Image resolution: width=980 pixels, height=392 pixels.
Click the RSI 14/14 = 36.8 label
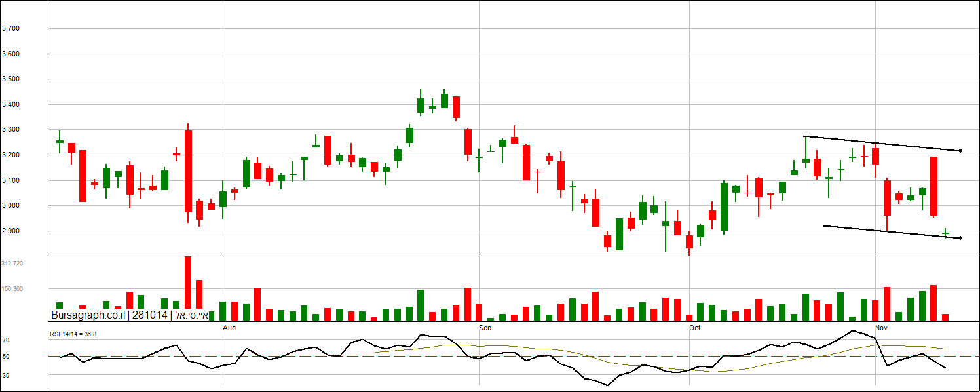click(73, 334)
